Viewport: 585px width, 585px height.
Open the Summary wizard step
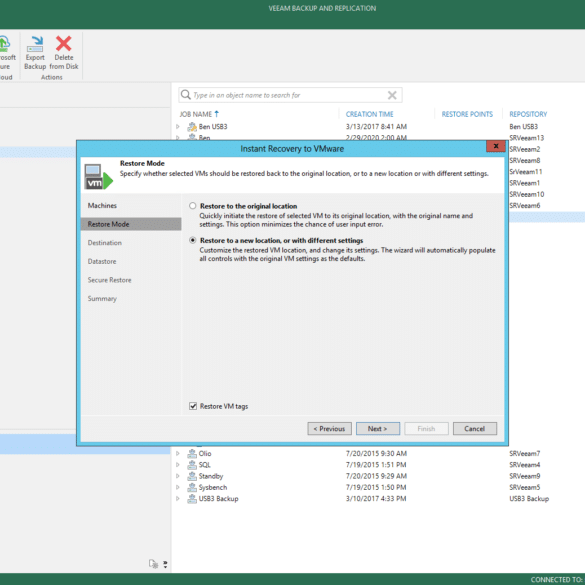[x=102, y=299]
